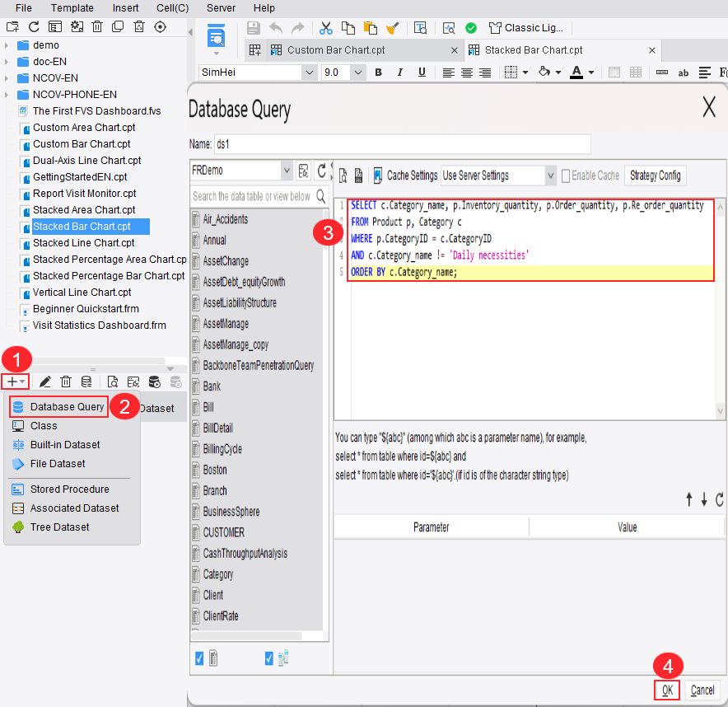
Task: Open the SimHei font dropdown
Action: click(309, 73)
